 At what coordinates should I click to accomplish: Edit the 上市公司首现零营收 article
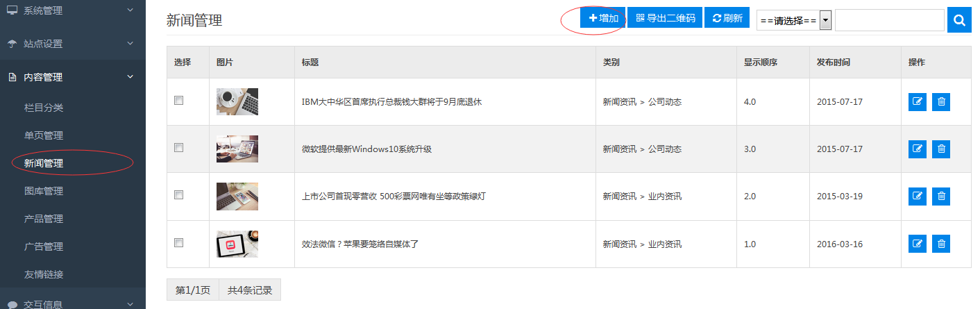917,197
